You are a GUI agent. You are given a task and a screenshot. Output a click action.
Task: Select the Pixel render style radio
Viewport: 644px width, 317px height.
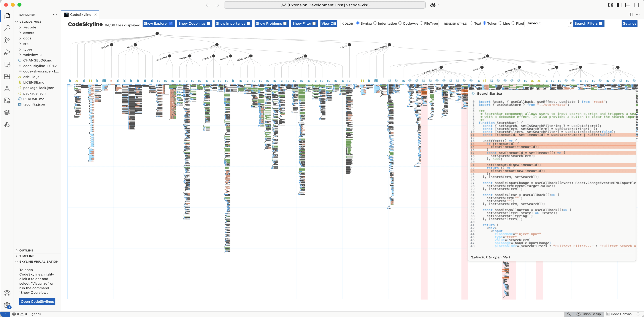[x=513, y=23]
